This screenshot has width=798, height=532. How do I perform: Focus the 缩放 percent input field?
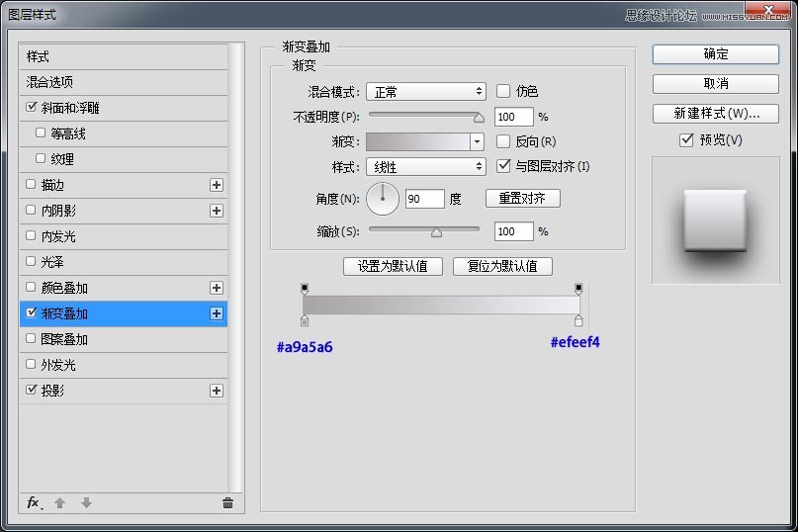(x=513, y=231)
